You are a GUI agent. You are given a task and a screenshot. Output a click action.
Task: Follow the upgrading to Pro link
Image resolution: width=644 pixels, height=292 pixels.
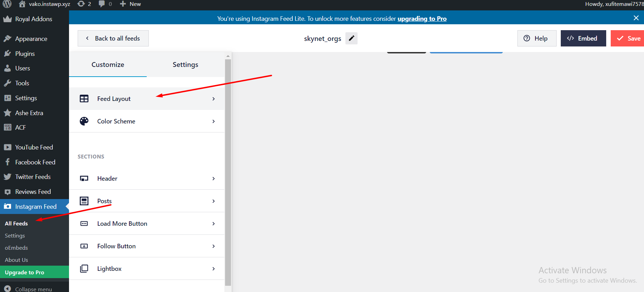tap(422, 18)
